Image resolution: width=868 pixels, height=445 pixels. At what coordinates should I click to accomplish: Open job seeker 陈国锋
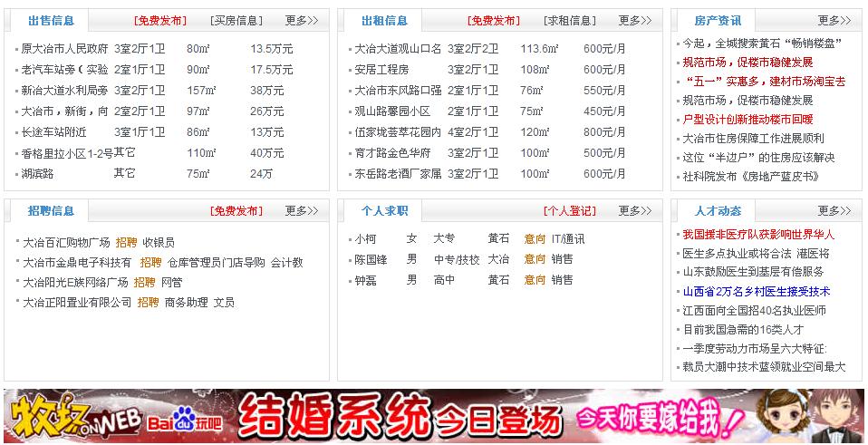click(371, 259)
